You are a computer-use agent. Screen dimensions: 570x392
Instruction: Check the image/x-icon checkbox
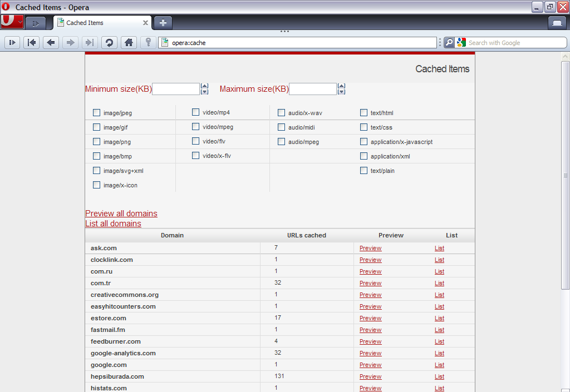pyautogui.click(x=96, y=185)
